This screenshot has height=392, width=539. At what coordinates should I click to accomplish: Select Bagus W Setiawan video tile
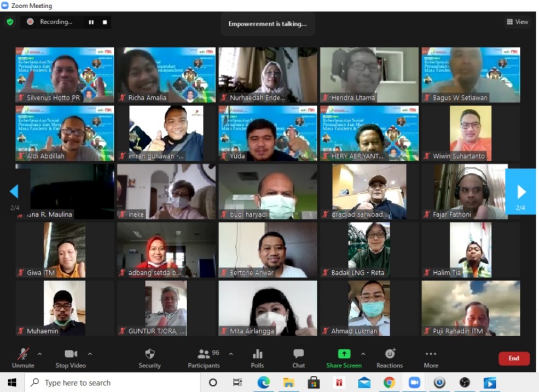coord(471,75)
